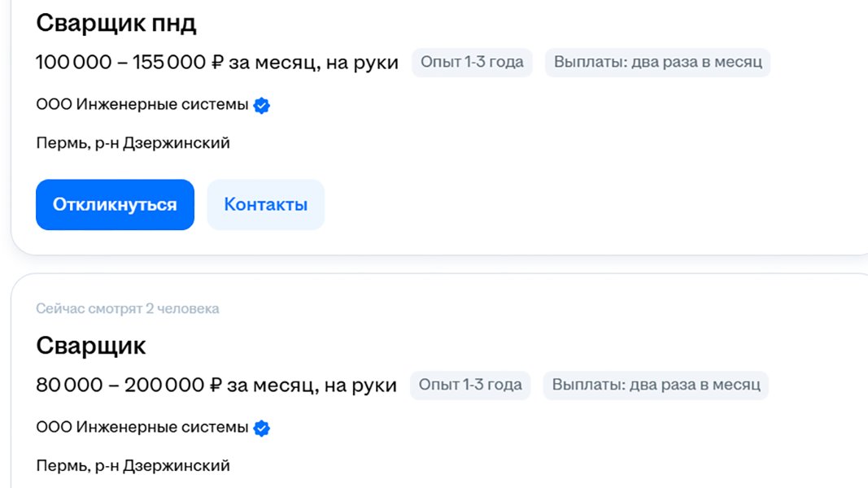Click the ₽ sign in 80 000 – 200 000 salary
This screenshot has width=868, height=488.
[x=216, y=386]
